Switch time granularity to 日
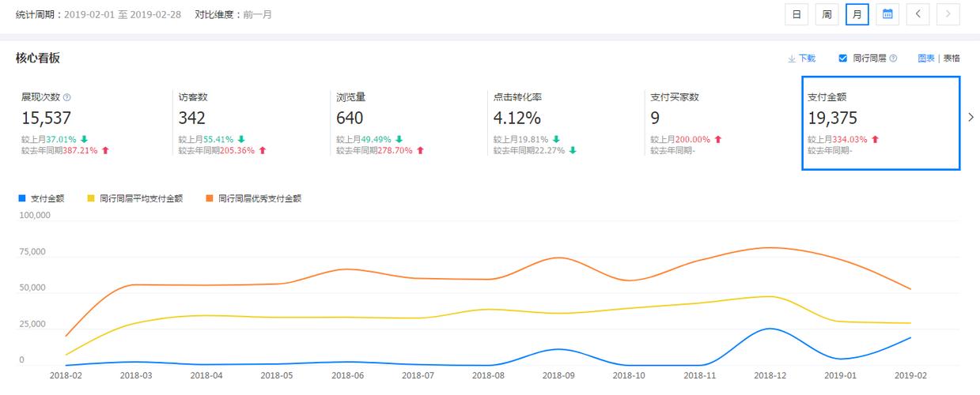 pyautogui.click(x=796, y=14)
